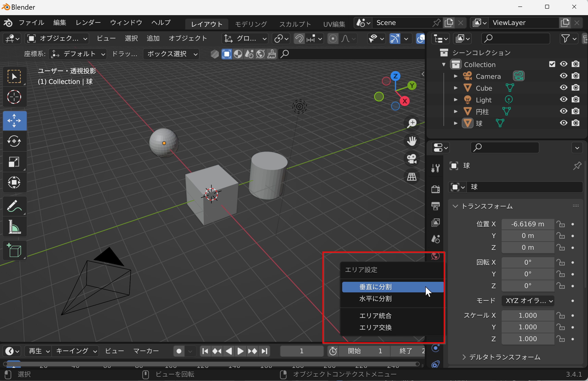588x381 pixels.
Task: Select the 3D Cursor tool
Action: pos(14,97)
